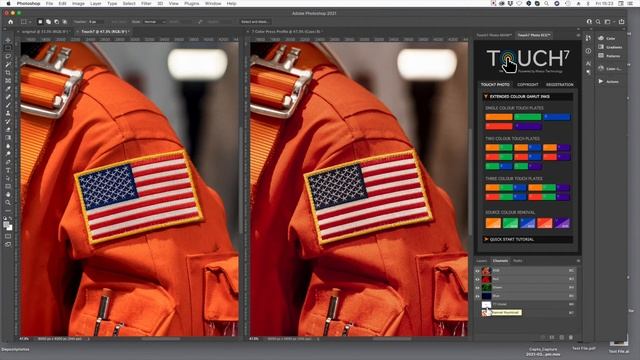Screen dimensions: 640x360
Task: Open the Help menu
Action: tap(231, 3)
